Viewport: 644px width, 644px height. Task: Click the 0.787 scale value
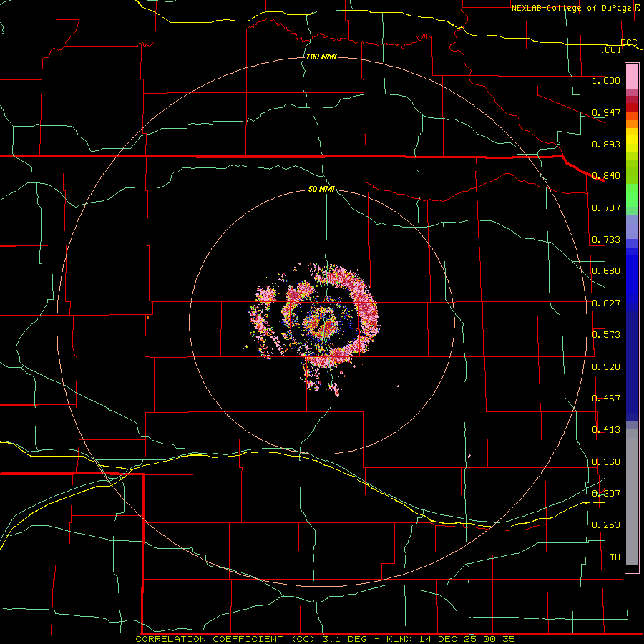click(x=606, y=208)
